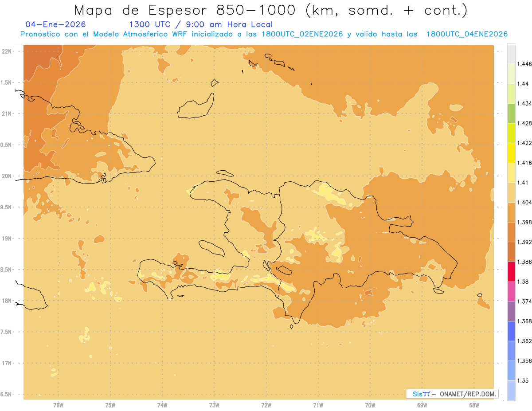Image resolution: width=532 pixels, height=411 pixels.
Task: Click the '69W' longitude axis label
Action: point(422,406)
